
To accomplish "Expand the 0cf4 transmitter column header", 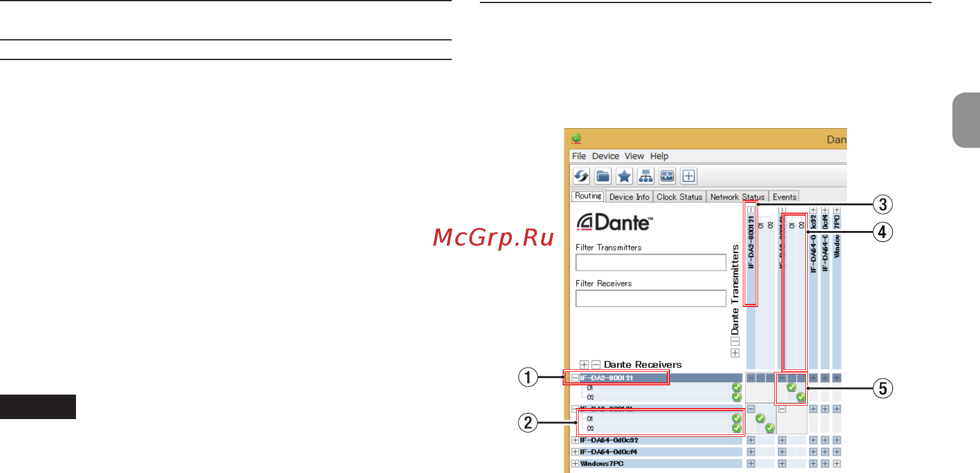I will (825, 210).
